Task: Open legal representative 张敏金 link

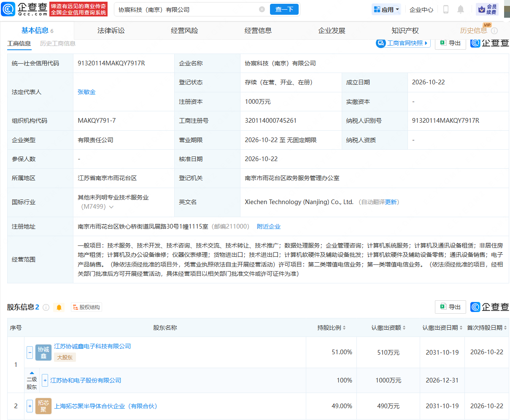Action: pos(86,92)
